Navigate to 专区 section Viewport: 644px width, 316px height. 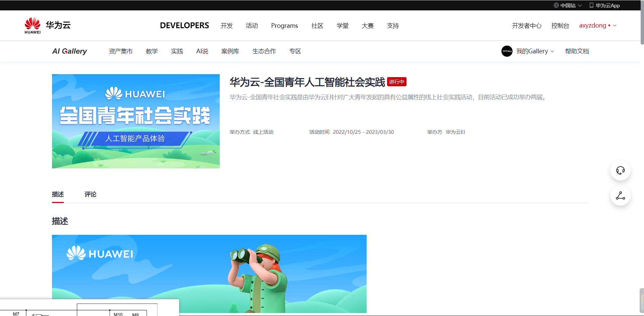pyautogui.click(x=295, y=51)
